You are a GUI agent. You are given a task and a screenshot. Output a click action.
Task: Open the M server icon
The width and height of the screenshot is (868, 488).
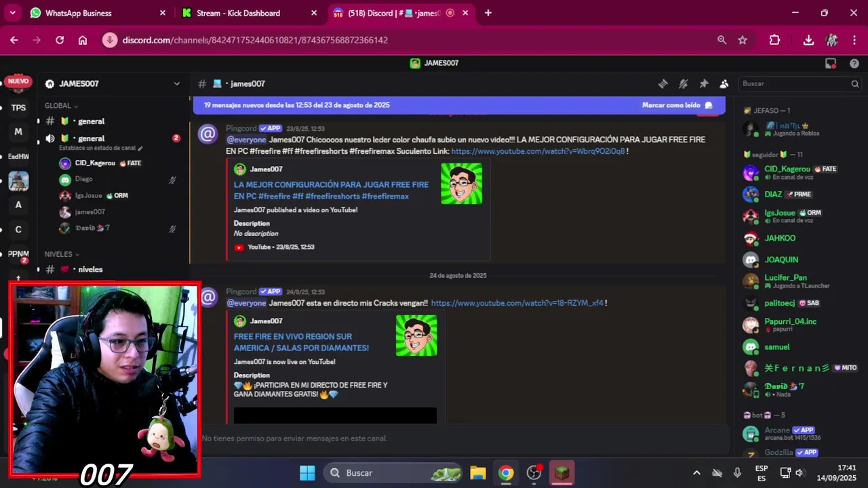point(18,131)
